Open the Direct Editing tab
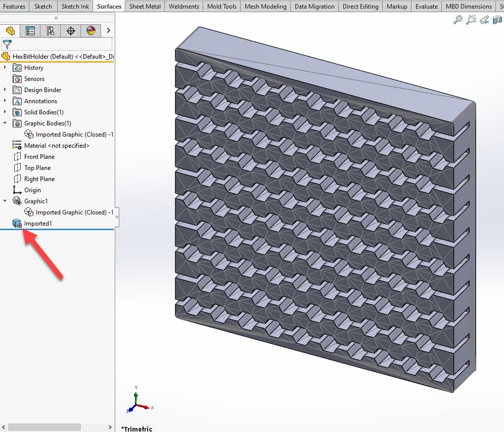The image size is (504, 432). [360, 7]
